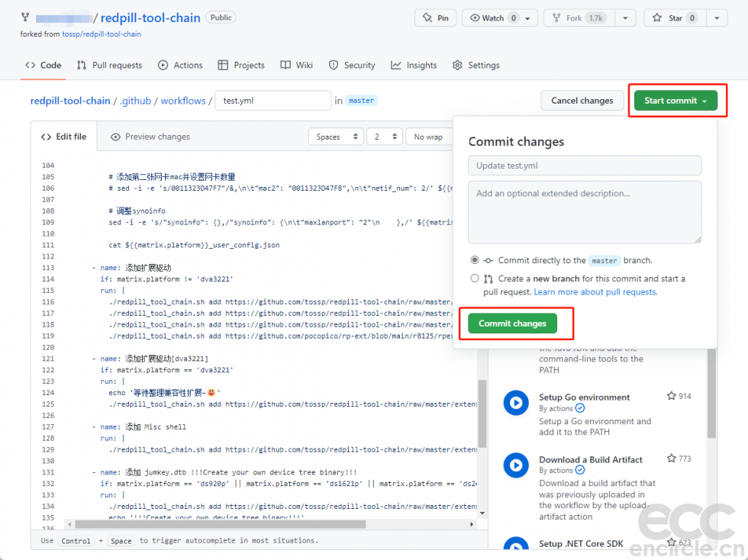
Task: Click the marketplace sidebar scrollbar
Action: pos(711,394)
